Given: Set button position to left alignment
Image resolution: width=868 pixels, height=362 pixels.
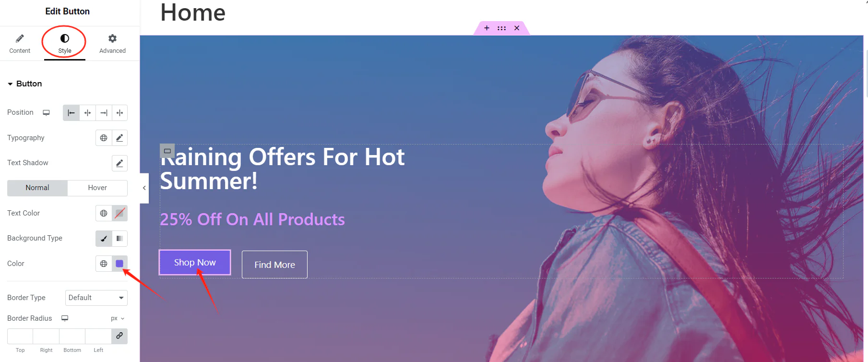Looking at the screenshot, I should click(71, 113).
